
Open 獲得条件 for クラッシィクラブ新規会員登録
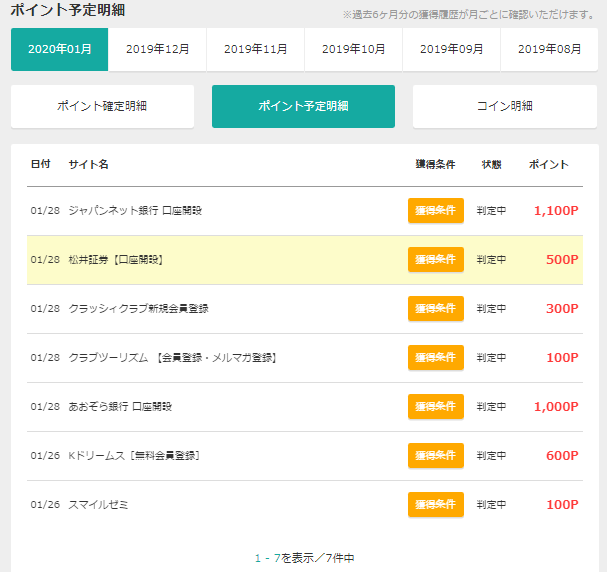(436, 308)
